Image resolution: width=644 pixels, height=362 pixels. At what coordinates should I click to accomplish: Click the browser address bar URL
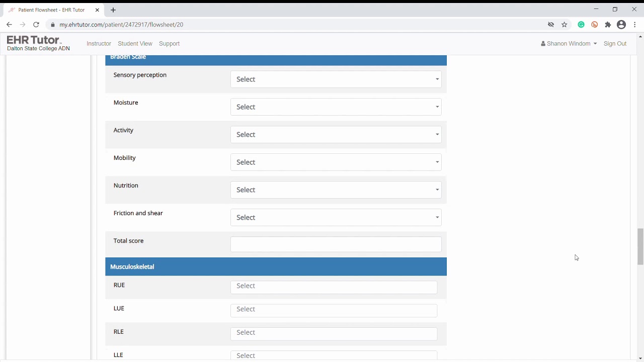(x=121, y=25)
